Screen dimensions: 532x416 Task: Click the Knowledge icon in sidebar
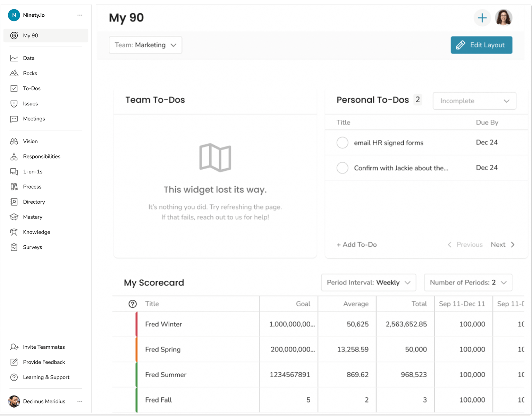pos(14,232)
